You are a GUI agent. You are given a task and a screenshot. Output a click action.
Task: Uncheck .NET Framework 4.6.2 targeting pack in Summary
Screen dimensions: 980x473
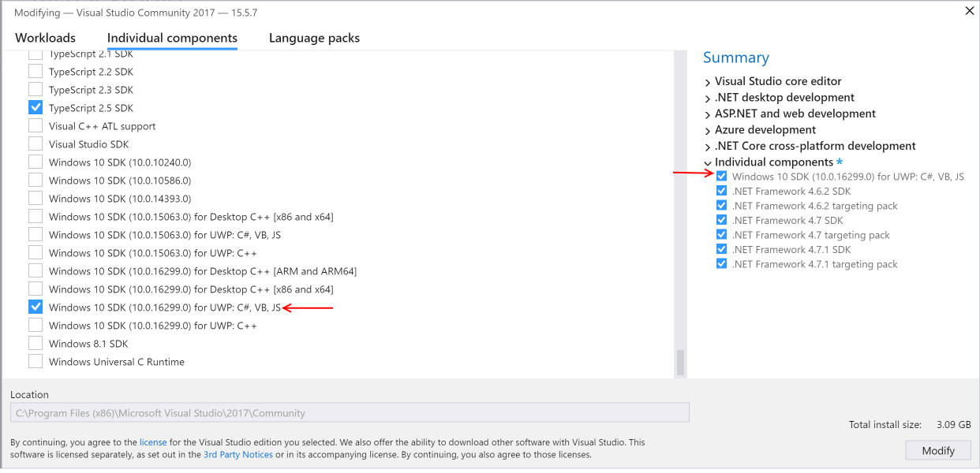(721, 206)
